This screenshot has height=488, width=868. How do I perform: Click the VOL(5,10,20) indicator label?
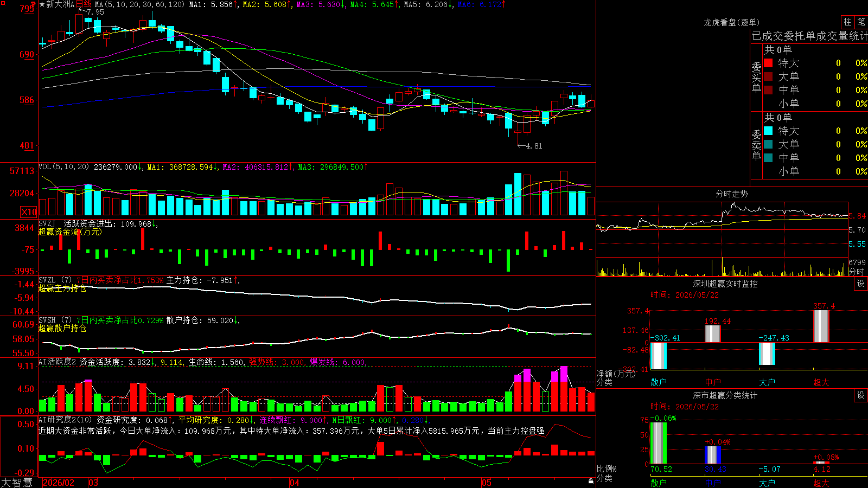tap(63, 167)
